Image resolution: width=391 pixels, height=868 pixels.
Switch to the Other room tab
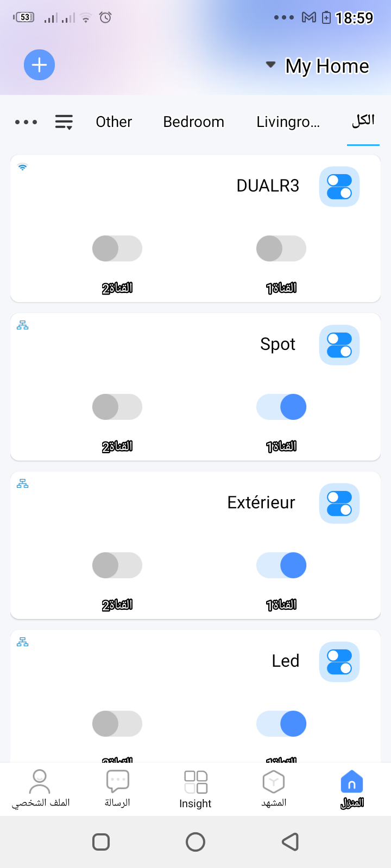tap(114, 122)
